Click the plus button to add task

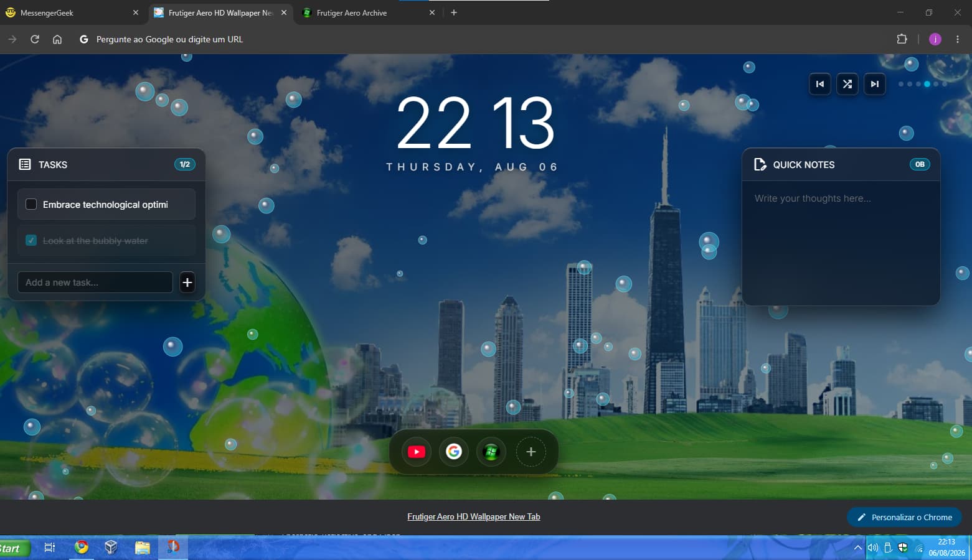pyautogui.click(x=187, y=282)
